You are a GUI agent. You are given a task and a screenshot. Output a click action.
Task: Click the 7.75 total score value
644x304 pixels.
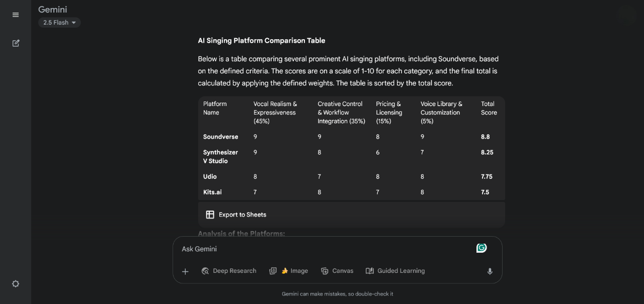[487, 176]
